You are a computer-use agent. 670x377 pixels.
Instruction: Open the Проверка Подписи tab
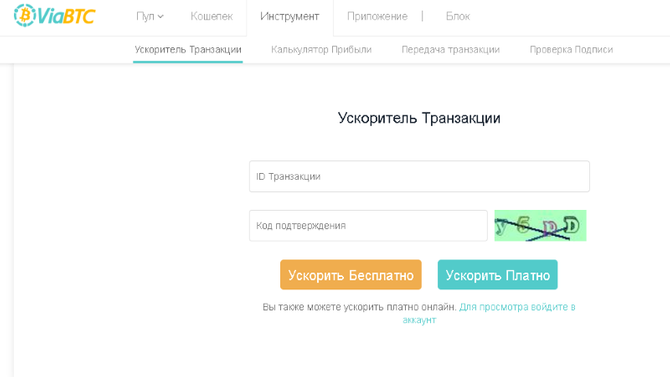click(x=571, y=50)
